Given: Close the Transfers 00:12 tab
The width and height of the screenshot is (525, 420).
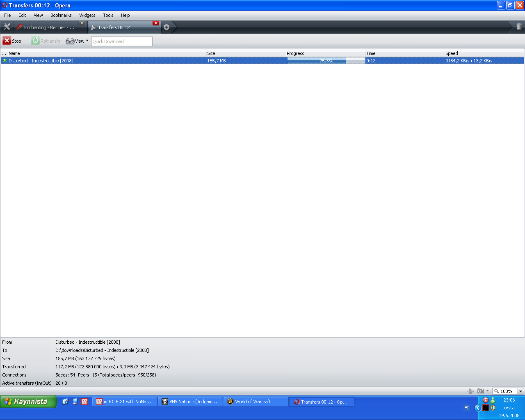Looking at the screenshot, I should pyautogui.click(x=156, y=23).
